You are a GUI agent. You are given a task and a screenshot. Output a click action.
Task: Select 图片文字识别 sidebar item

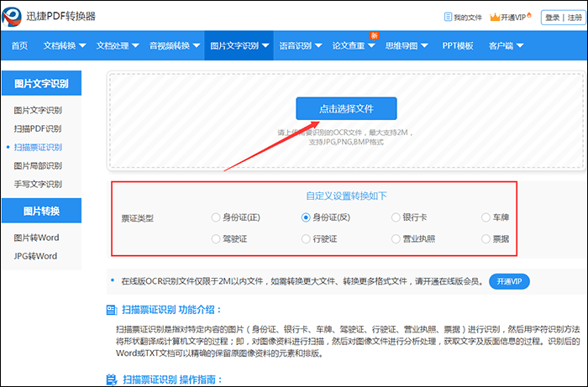38,110
